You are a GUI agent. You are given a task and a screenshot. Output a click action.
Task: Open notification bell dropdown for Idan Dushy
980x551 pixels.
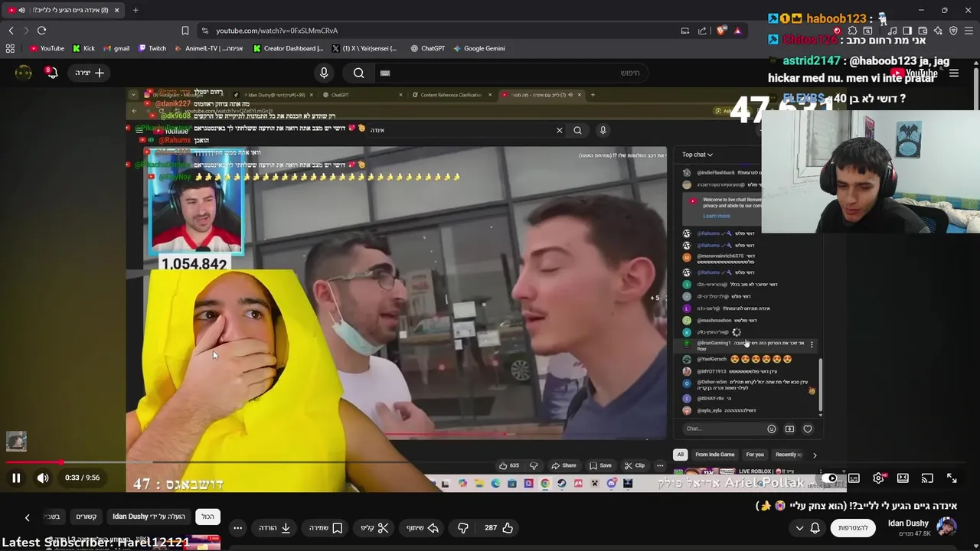click(815, 528)
